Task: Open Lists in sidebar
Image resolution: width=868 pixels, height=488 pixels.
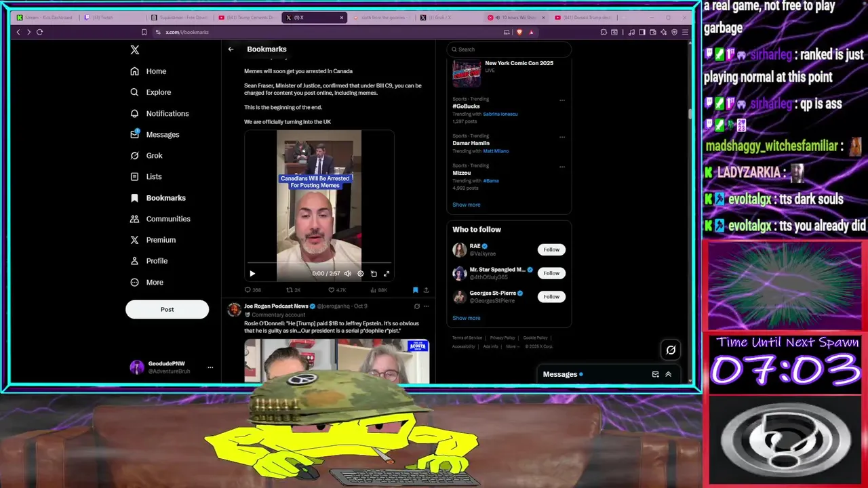Action: tap(146, 176)
